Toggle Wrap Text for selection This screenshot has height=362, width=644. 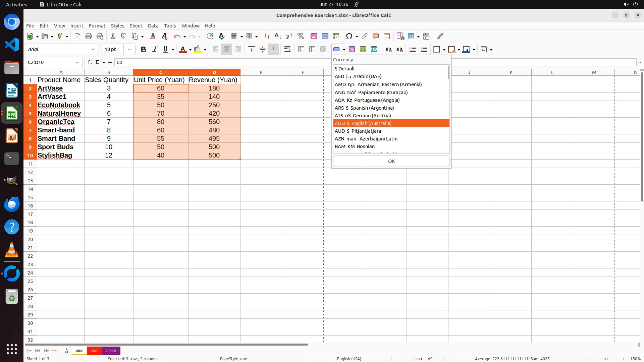(287, 50)
